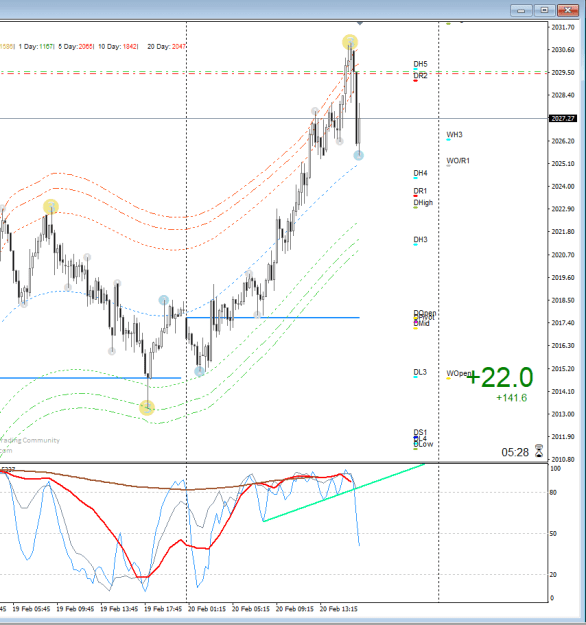Select the DL3 support level label

point(420,372)
